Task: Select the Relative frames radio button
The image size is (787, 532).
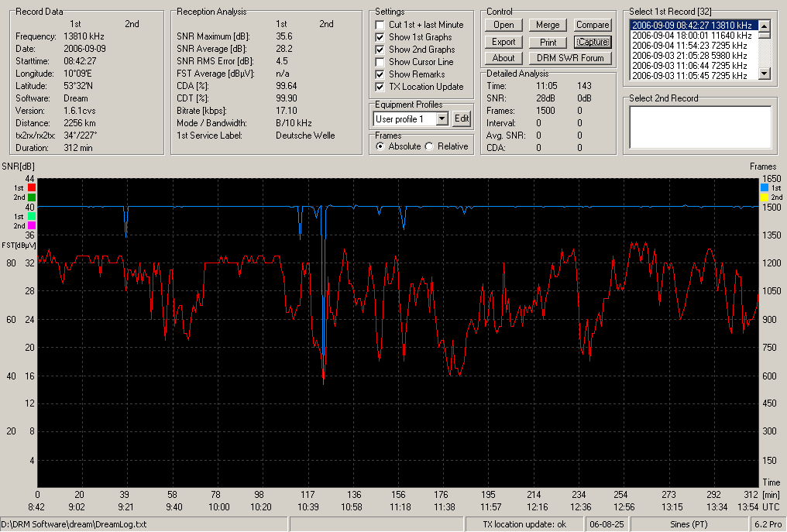Action: (429, 146)
